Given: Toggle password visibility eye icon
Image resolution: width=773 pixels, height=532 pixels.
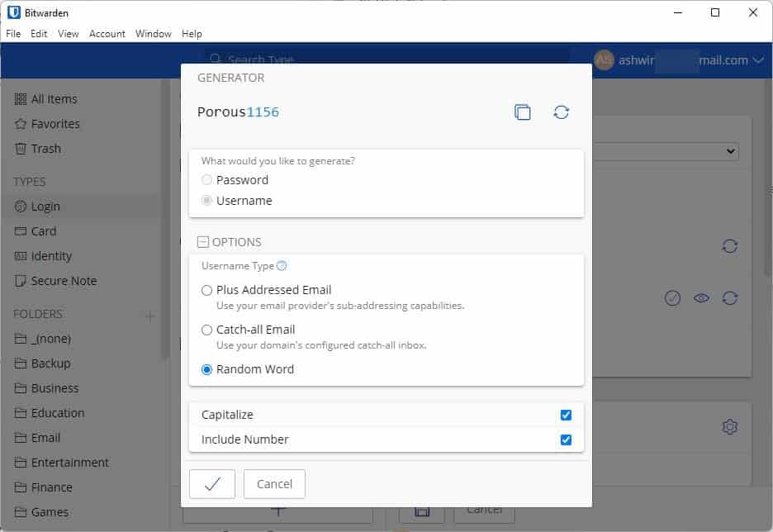Looking at the screenshot, I should click(x=701, y=297).
